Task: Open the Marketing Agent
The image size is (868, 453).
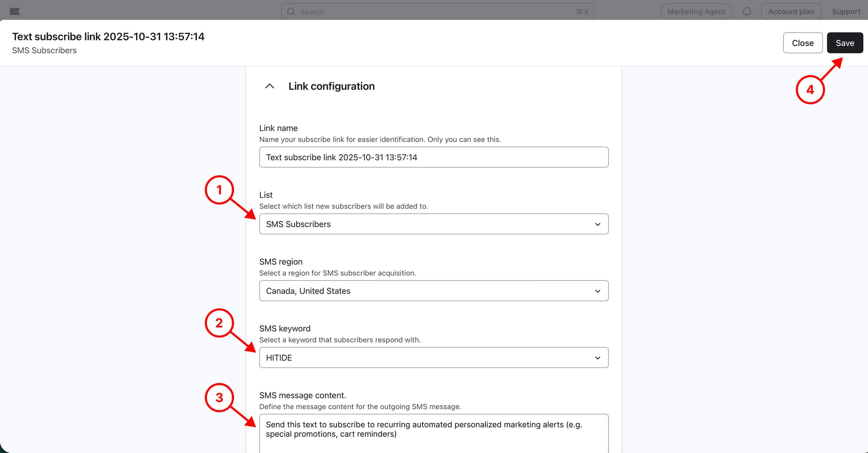Action: click(696, 11)
